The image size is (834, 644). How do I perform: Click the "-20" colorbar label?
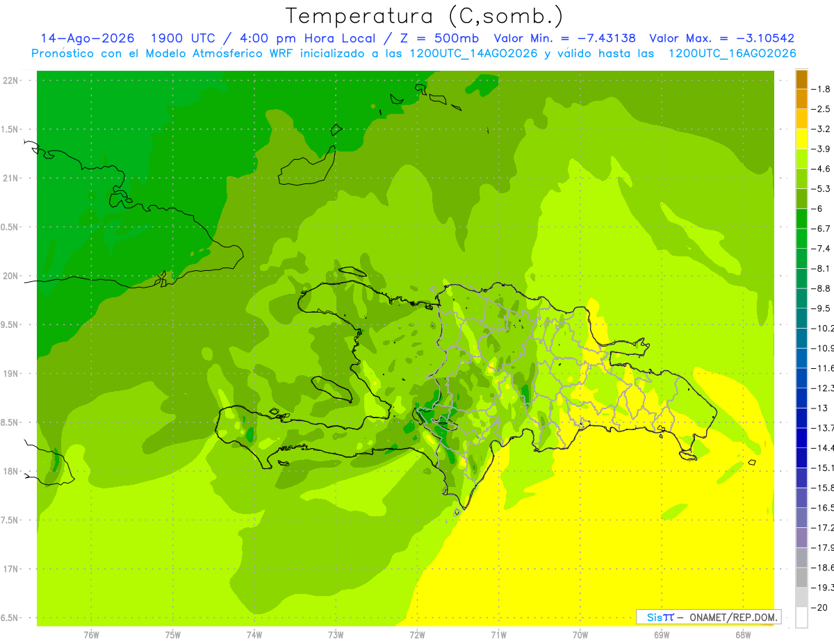[820, 608]
